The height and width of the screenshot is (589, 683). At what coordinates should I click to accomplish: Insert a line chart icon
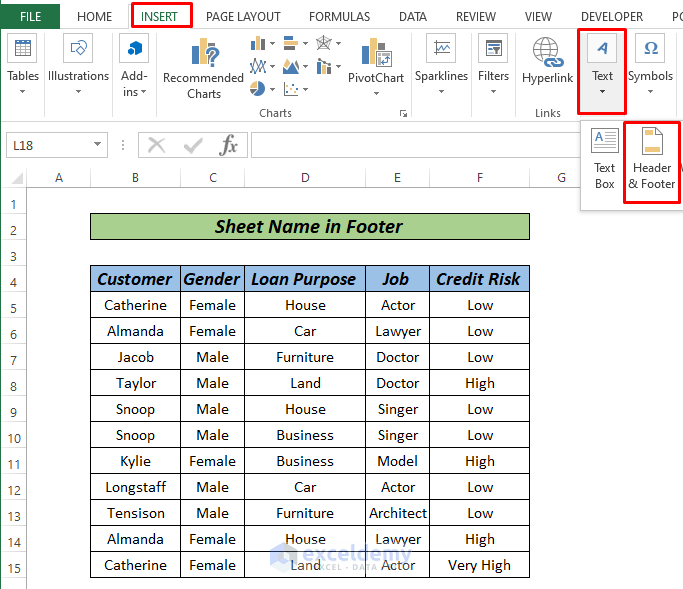click(x=258, y=66)
